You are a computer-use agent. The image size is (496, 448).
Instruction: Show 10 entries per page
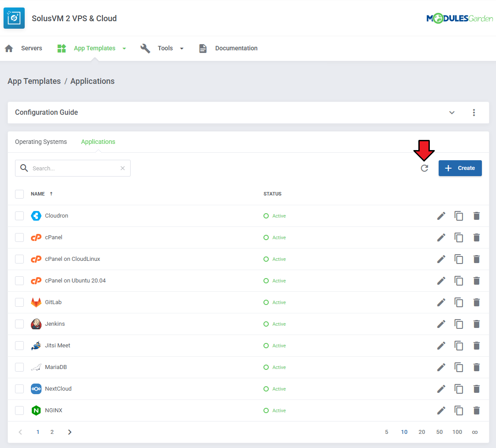(404, 432)
